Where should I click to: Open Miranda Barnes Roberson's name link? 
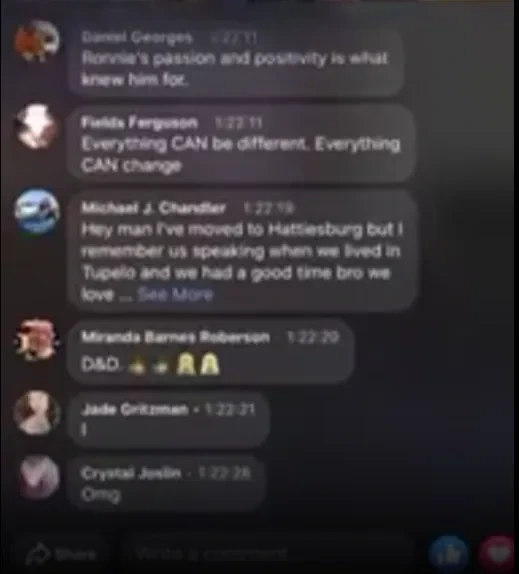tap(175, 337)
